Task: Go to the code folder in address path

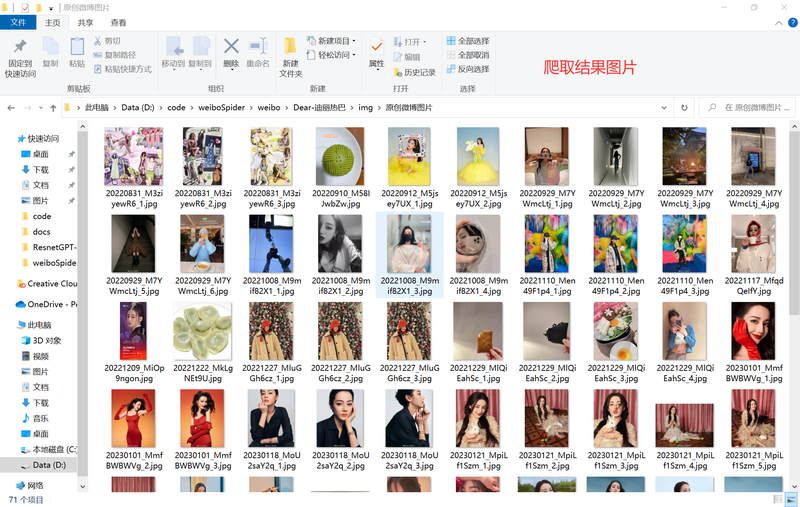Action: pyautogui.click(x=176, y=108)
